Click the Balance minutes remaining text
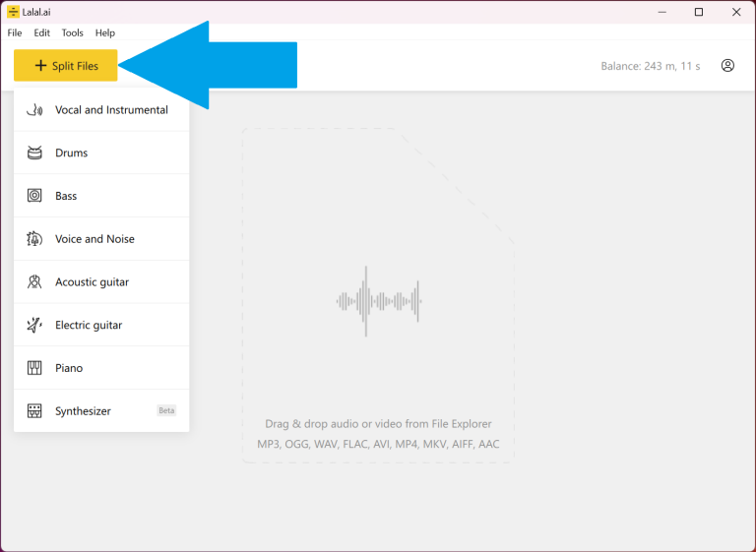Image resolution: width=756 pixels, height=552 pixels. tap(651, 66)
